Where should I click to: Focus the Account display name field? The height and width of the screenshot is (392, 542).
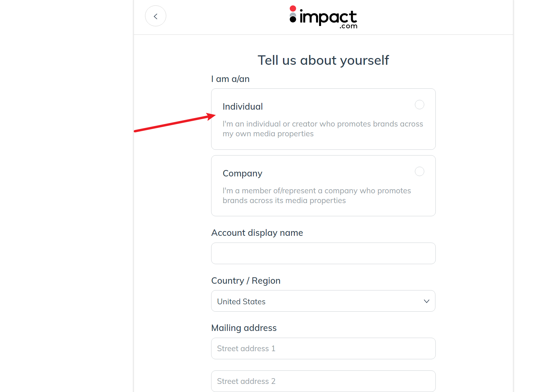(x=323, y=253)
